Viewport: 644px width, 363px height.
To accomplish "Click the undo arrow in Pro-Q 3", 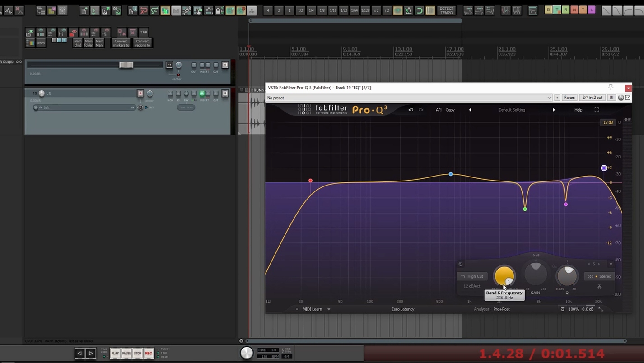I will coord(411,110).
